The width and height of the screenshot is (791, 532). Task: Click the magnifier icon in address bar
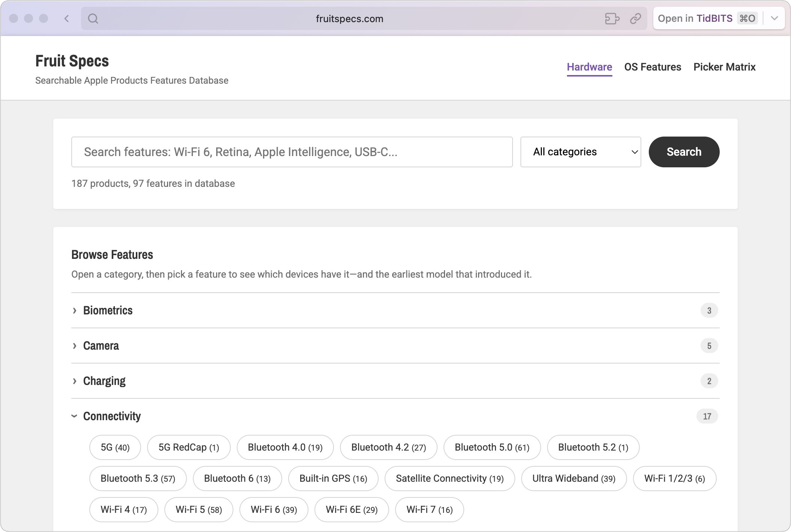point(93,18)
